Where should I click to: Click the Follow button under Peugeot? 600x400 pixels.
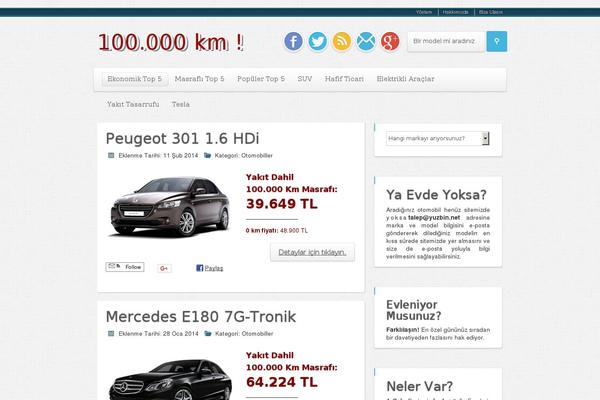pyautogui.click(x=125, y=267)
